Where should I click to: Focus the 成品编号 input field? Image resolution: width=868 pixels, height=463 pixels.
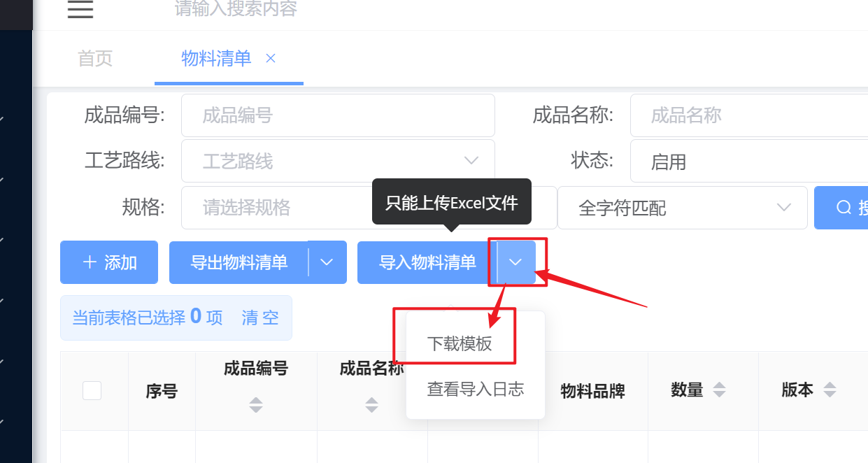pos(338,115)
